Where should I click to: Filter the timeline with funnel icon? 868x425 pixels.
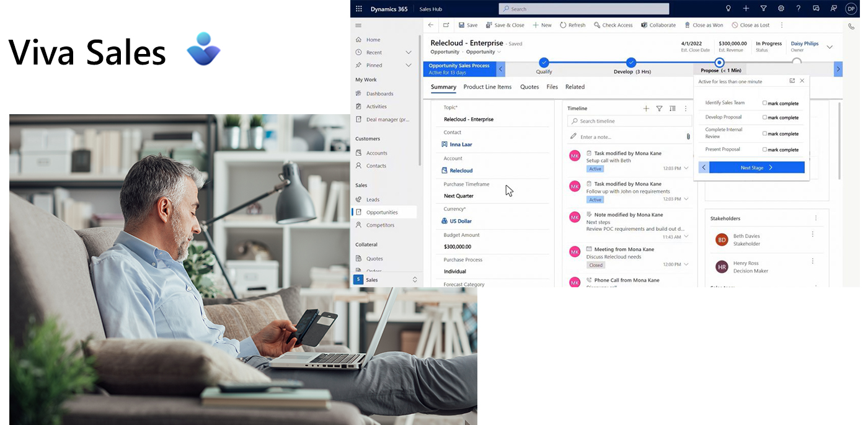tap(660, 109)
